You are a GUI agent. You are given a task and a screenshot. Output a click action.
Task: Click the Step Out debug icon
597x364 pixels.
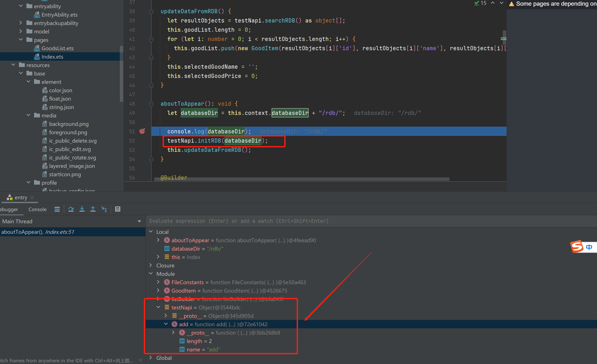click(x=93, y=209)
